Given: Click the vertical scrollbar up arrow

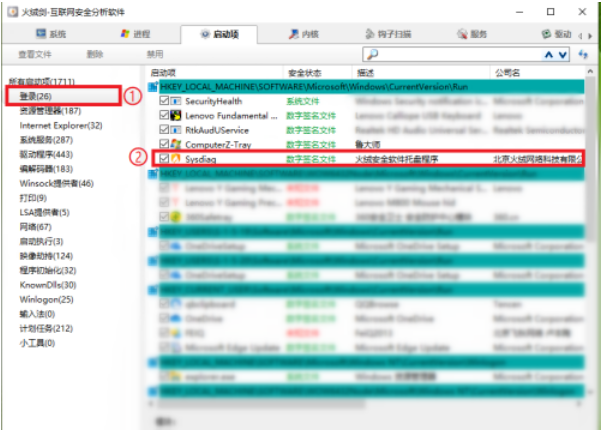Looking at the screenshot, I should click(x=590, y=72).
